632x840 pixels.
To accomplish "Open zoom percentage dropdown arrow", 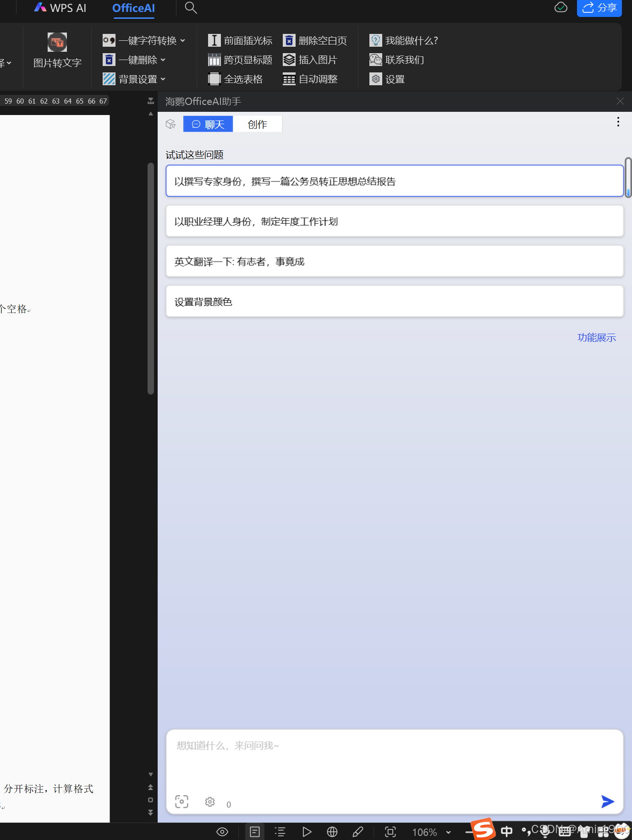I will 449,832.
